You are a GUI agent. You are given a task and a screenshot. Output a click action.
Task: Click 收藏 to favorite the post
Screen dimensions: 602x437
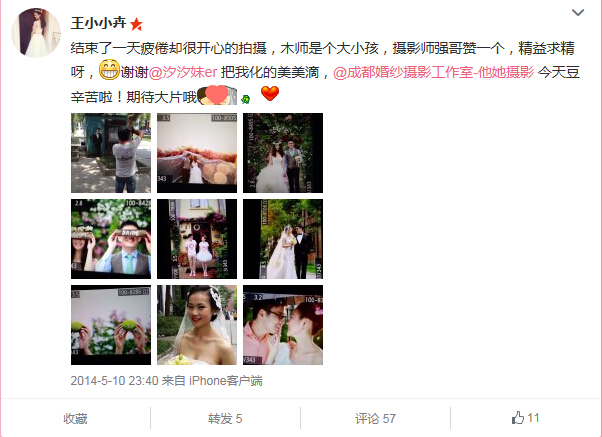75,418
